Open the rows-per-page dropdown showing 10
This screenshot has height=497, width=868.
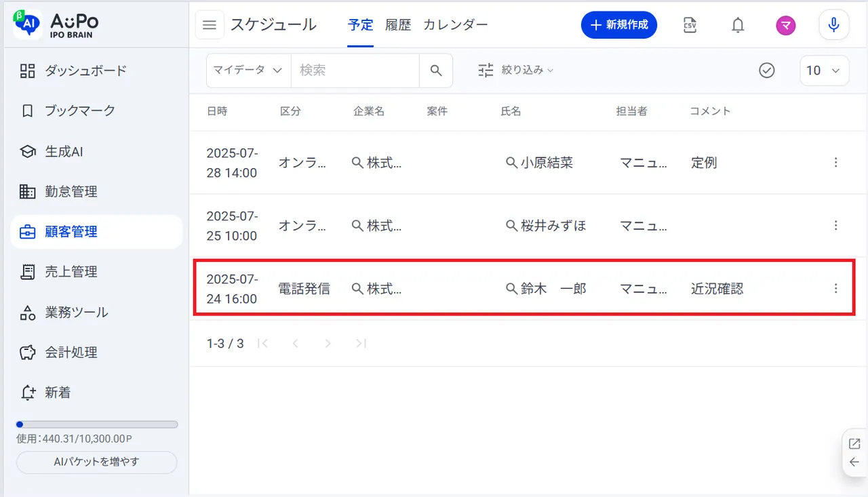pyautogui.click(x=825, y=71)
